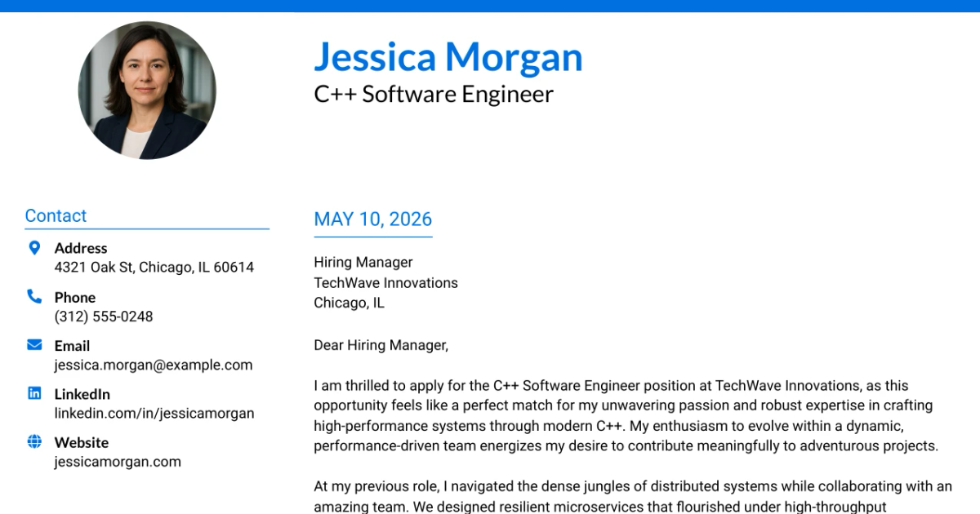Click the Chicago, IL recipient line
The height and width of the screenshot is (514, 980).
click(x=349, y=304)
